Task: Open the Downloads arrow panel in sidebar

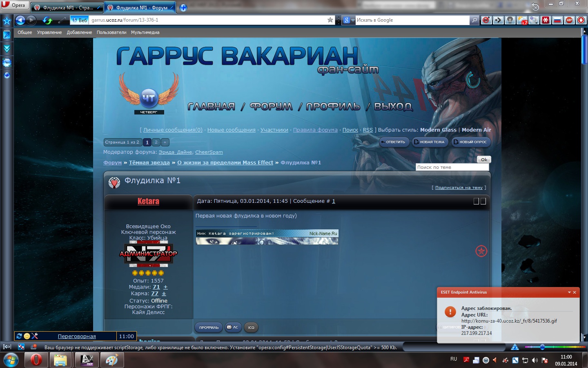Action: 7,49
